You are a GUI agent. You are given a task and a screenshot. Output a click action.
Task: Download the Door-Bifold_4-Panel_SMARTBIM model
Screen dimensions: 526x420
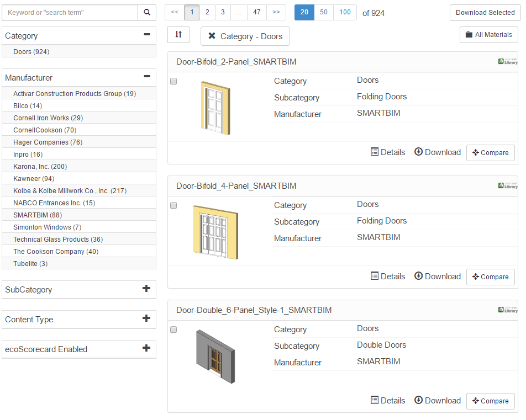coord(437,277)
